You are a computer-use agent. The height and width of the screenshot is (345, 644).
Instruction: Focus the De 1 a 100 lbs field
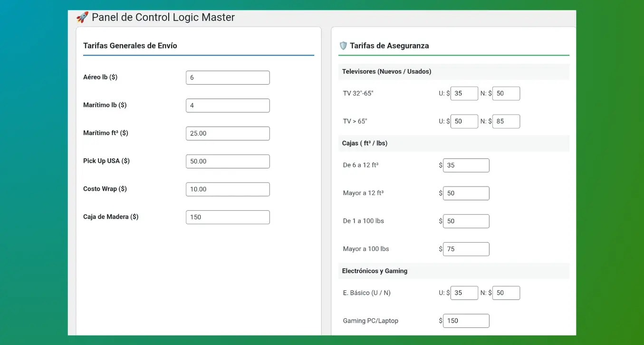(x=466, y=221)
